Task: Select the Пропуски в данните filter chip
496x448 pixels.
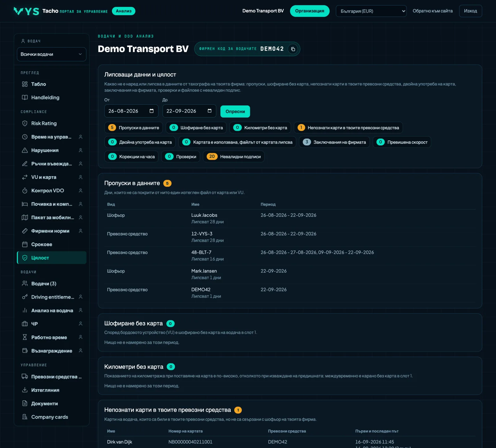Action: (x=134, y=128)
